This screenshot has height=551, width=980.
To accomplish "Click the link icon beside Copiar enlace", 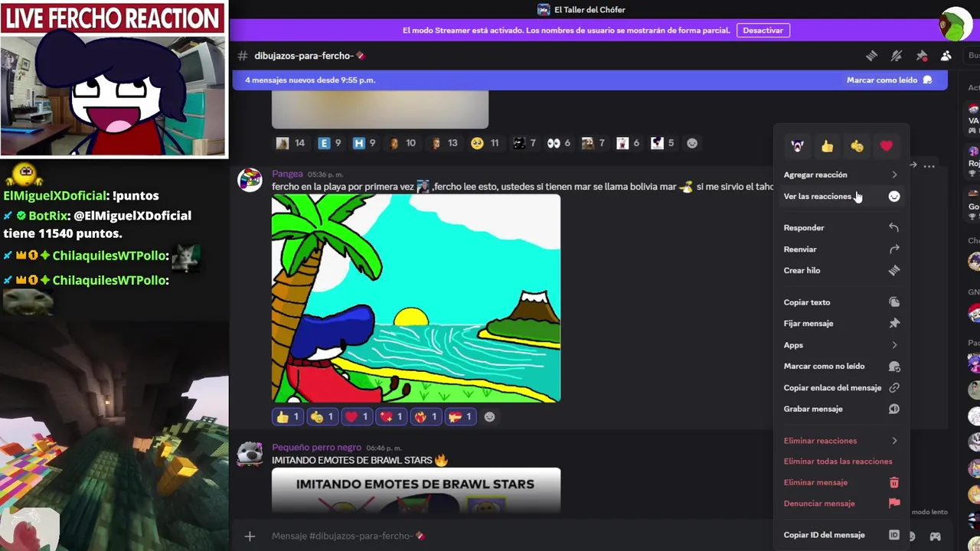I will click(893, 388).
